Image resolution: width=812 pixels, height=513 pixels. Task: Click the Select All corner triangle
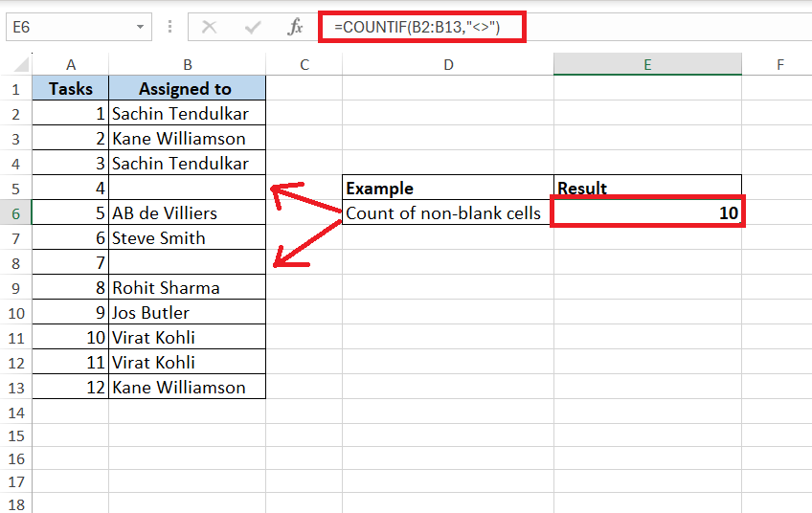tap(21, 65)
